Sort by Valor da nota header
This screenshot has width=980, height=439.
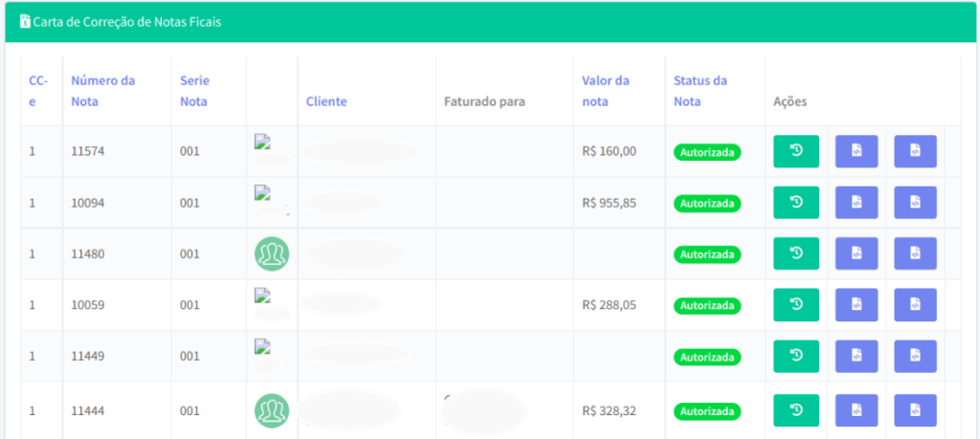(x=606, y=91)
